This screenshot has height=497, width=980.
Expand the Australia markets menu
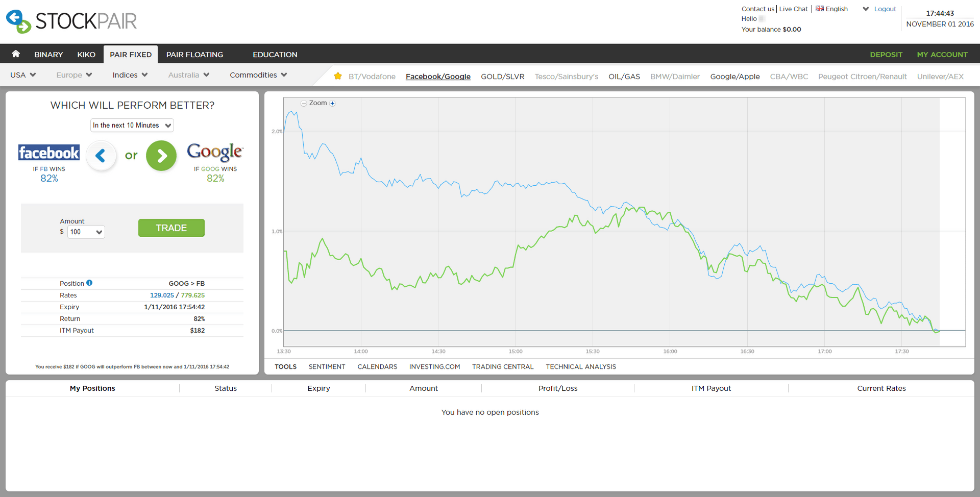pos(189,75)
